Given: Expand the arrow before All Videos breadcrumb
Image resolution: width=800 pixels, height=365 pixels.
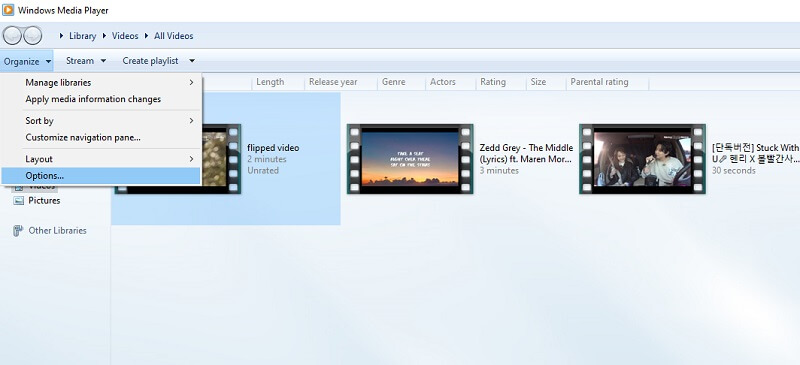Looking at the screenshot, I should (x=147, y=36).
